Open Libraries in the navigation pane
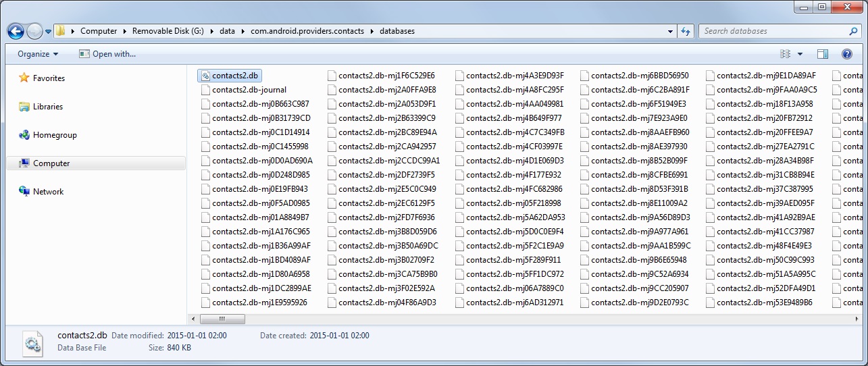The image size is (868, 366). tap(47, 107)
